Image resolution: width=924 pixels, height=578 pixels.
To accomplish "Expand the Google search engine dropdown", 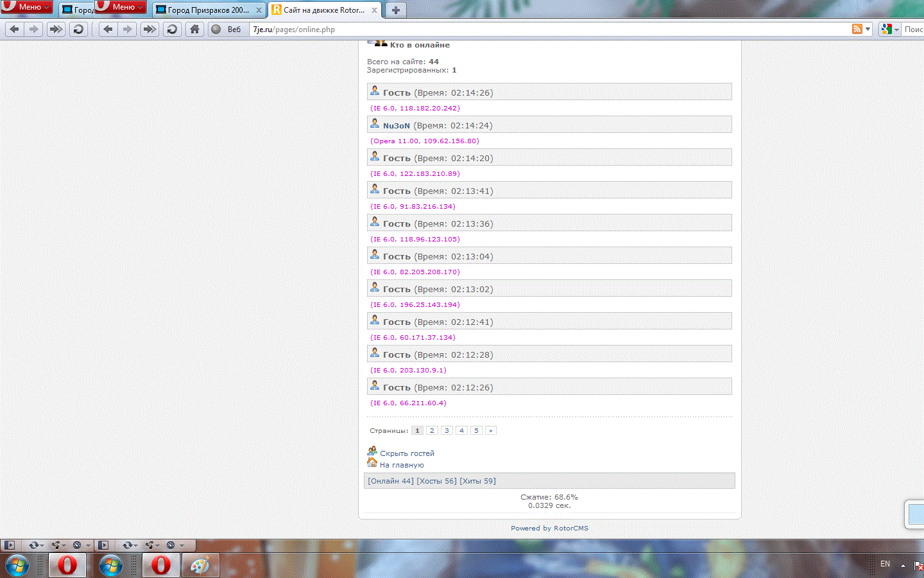I will pos(896,29).
